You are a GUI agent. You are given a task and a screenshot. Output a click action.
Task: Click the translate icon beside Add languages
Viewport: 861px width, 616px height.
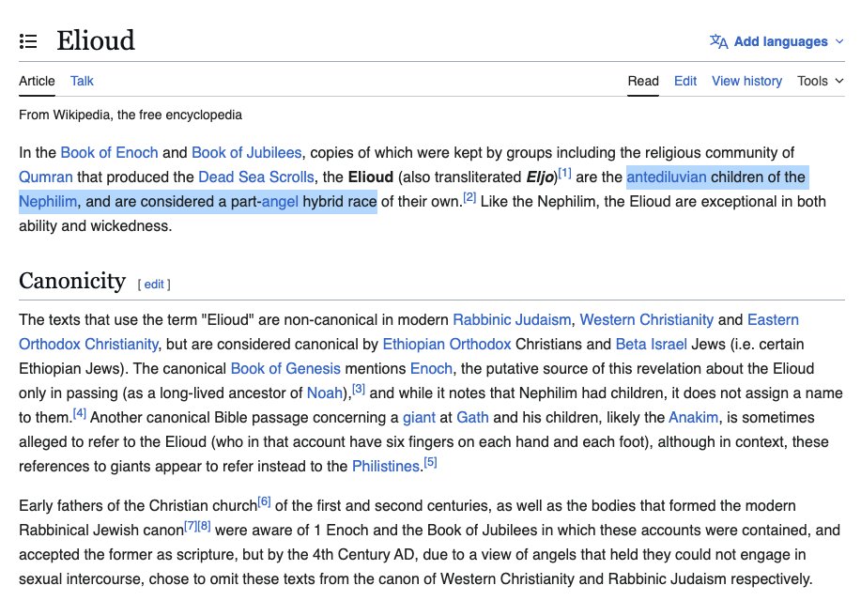[x=718, y=41]
